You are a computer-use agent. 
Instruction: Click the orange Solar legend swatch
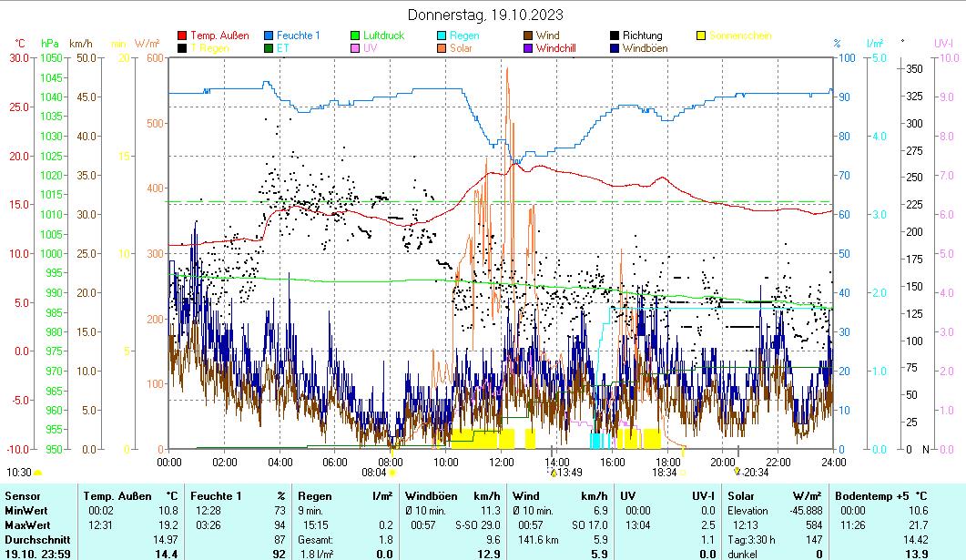441,48
